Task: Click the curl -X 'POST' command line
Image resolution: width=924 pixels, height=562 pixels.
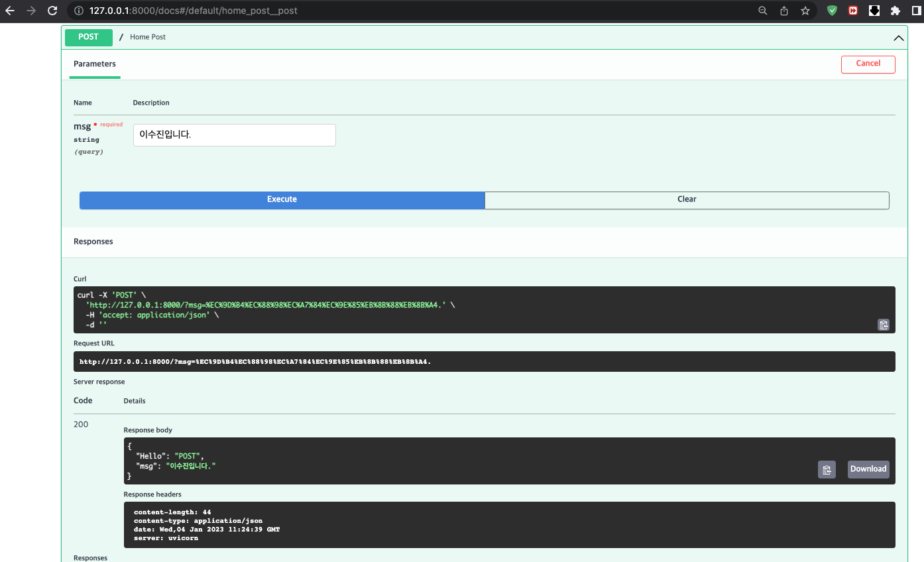Action: pos(111,295)
